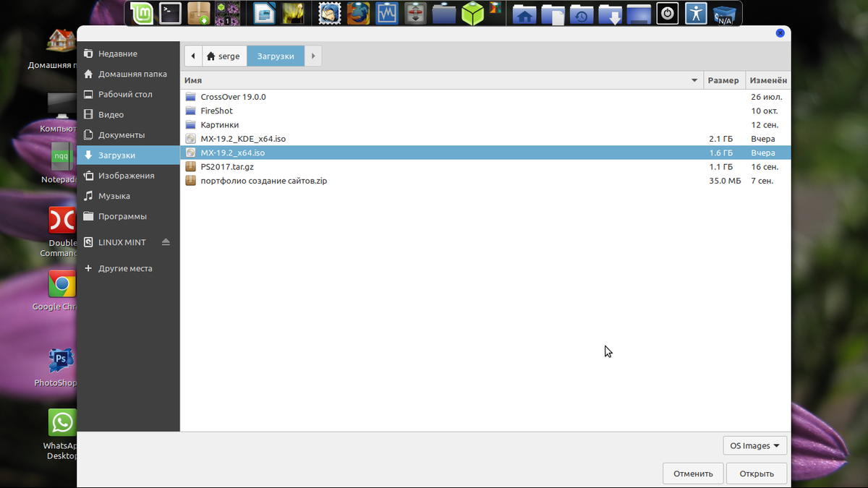Click the Открыть button

coord(757,474)
